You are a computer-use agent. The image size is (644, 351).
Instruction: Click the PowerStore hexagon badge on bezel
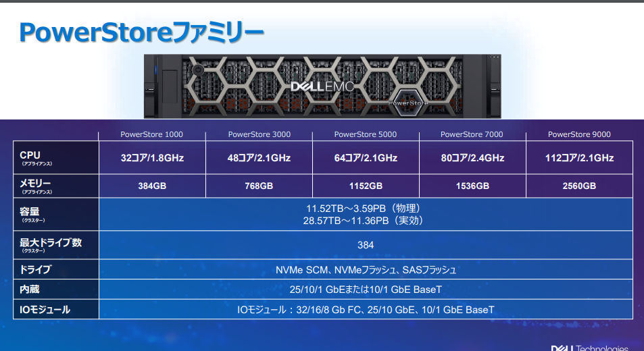tap(408, 103)
